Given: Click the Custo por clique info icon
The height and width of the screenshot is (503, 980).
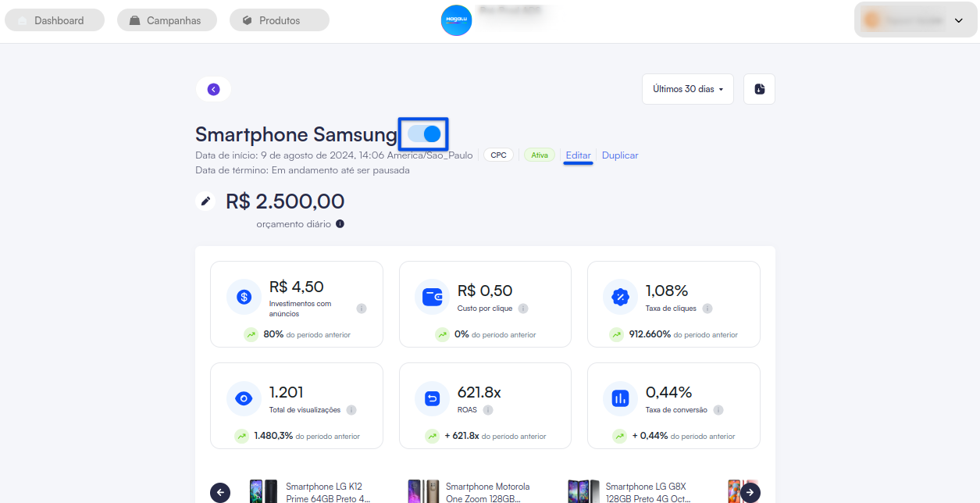Looking at the screenshot, I should click(x=523, y=309).
